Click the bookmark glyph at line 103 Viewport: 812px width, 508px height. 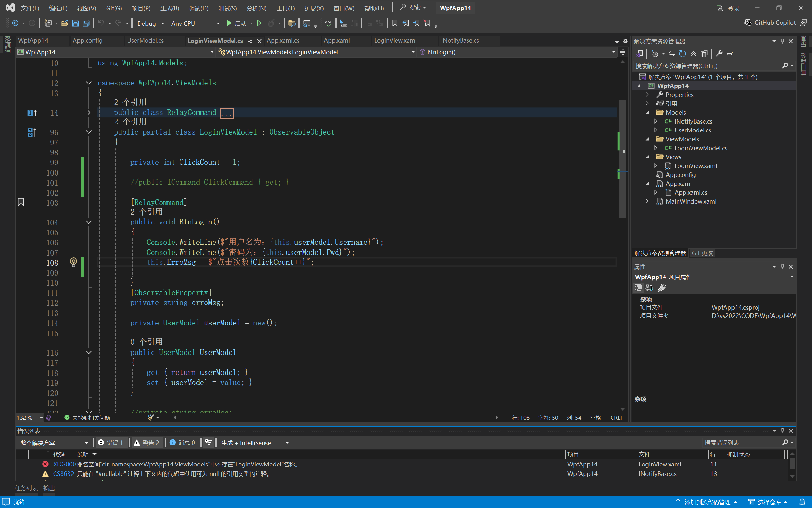(21, 202)
